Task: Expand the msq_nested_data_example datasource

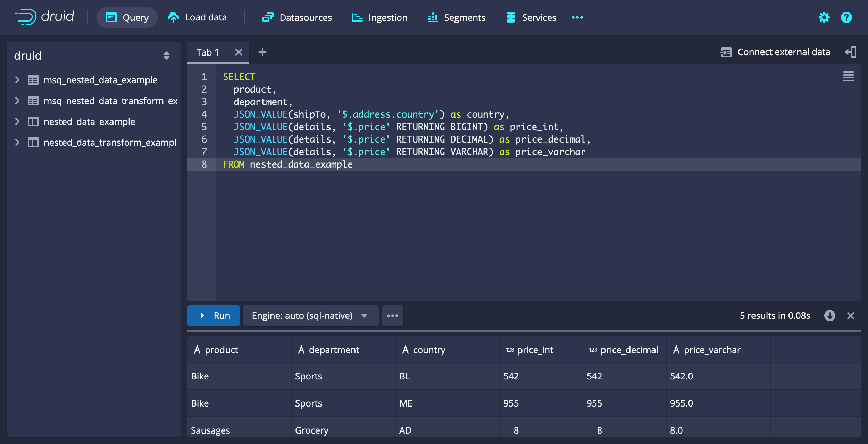Action: point(17,80)
